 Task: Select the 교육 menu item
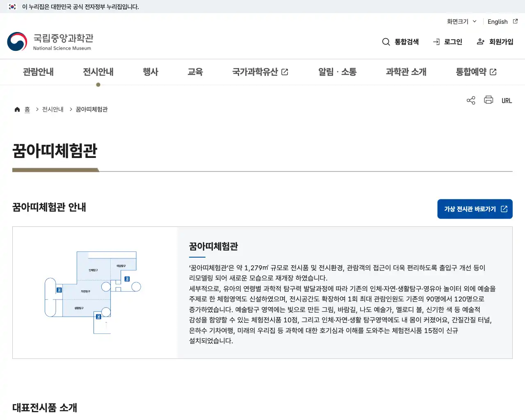(x=195, y=72)
